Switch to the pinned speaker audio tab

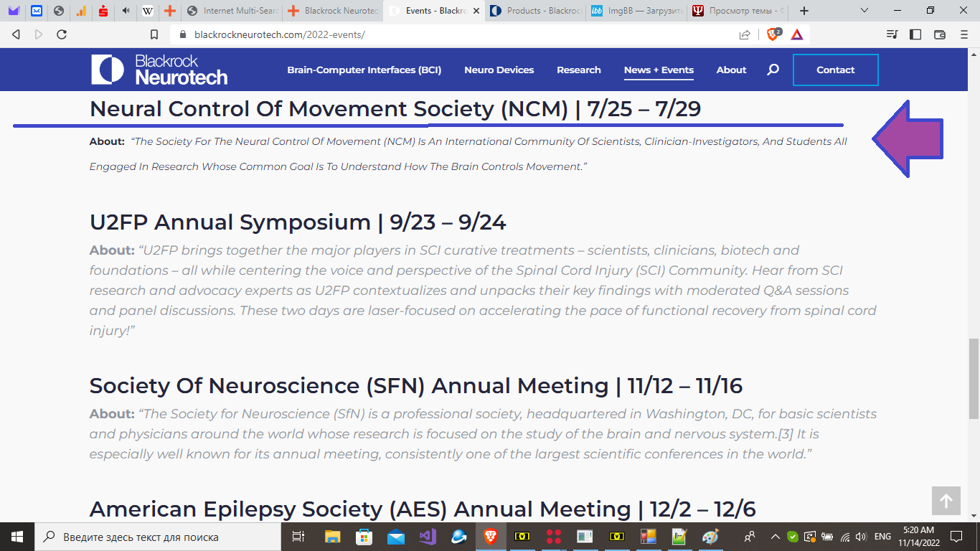tap(126, 11)
